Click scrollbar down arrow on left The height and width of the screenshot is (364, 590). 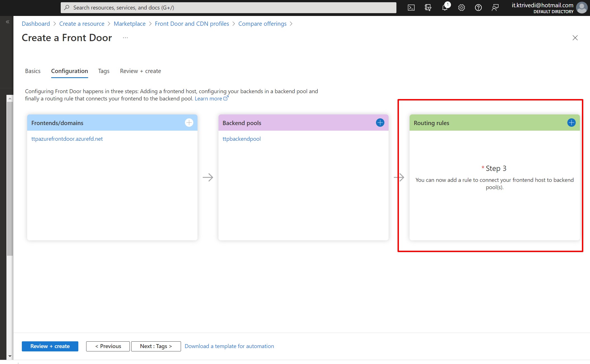pos(10,356)
